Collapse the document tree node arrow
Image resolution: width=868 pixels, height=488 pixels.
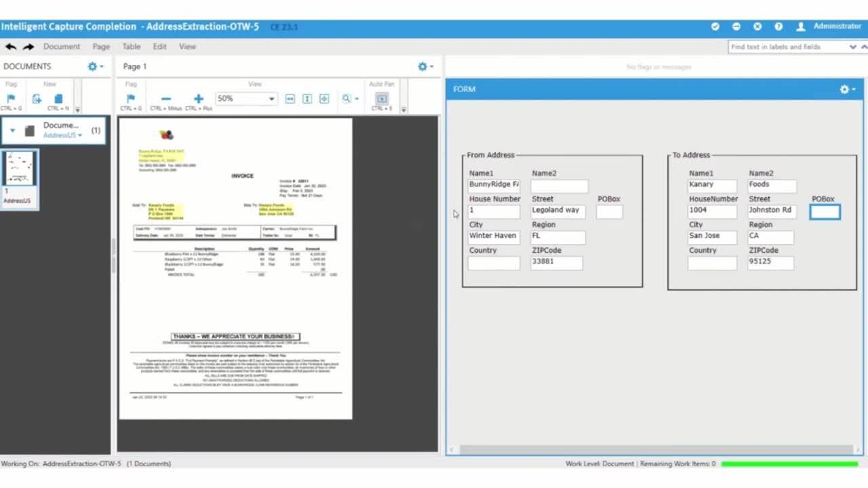click(12, 130)
